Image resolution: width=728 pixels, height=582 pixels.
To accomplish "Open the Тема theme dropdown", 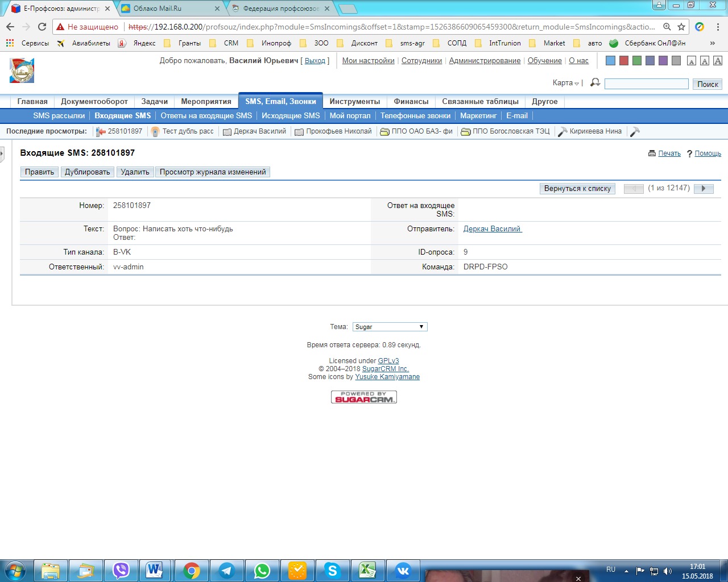I will click(390, 327).
